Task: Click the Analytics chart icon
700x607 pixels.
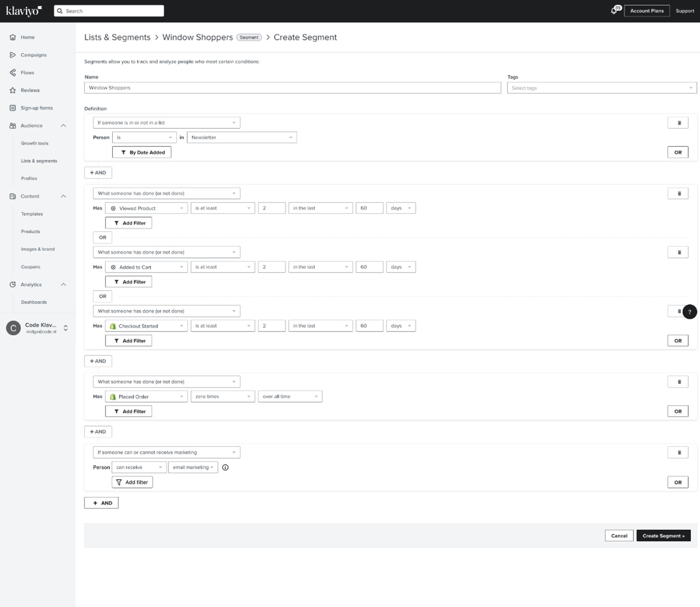Action: [13, 285]
